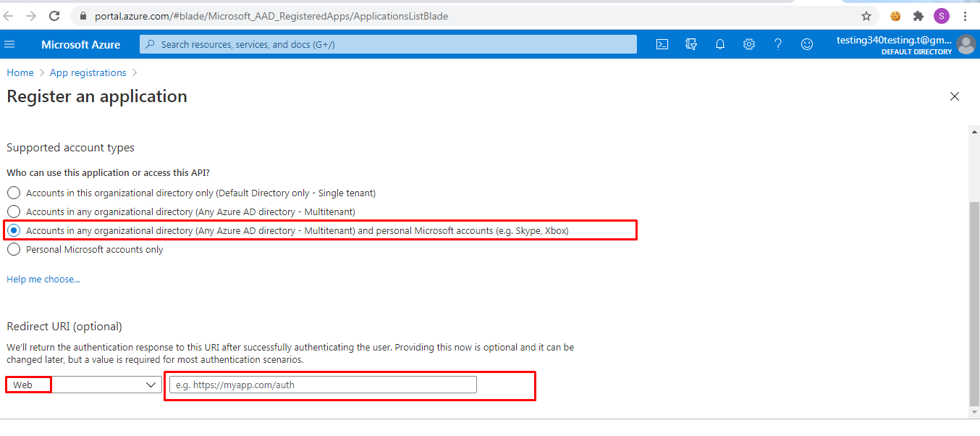980x436 pixels.
Task: Open the browser extensions puzzle icon
Action: (918, 16)
